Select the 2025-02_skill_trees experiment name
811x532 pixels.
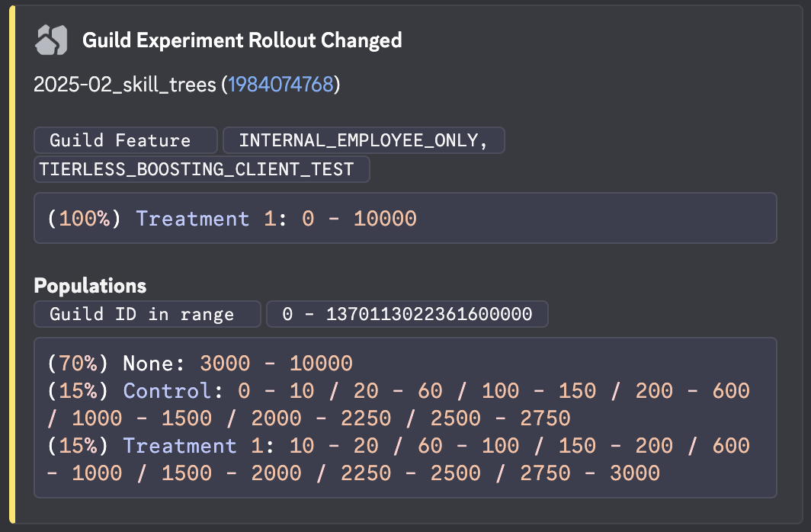(125, 85)
